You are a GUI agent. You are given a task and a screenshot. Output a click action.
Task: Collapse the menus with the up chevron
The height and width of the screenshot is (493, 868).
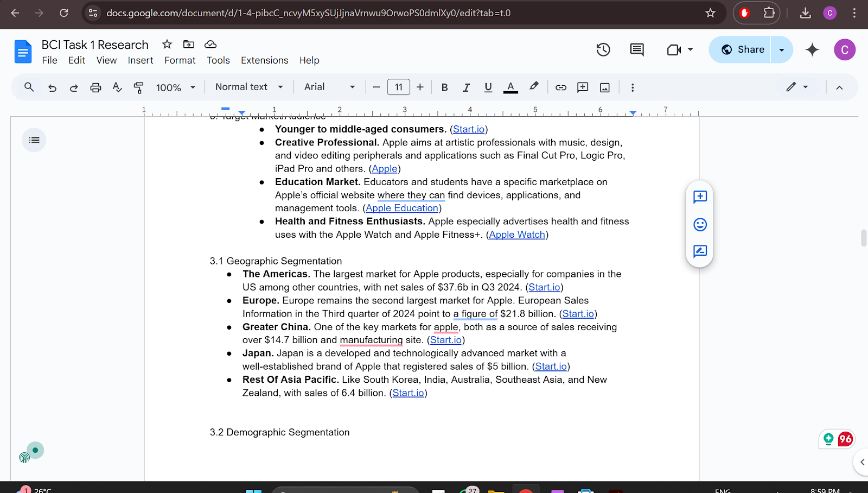(839, 87)
